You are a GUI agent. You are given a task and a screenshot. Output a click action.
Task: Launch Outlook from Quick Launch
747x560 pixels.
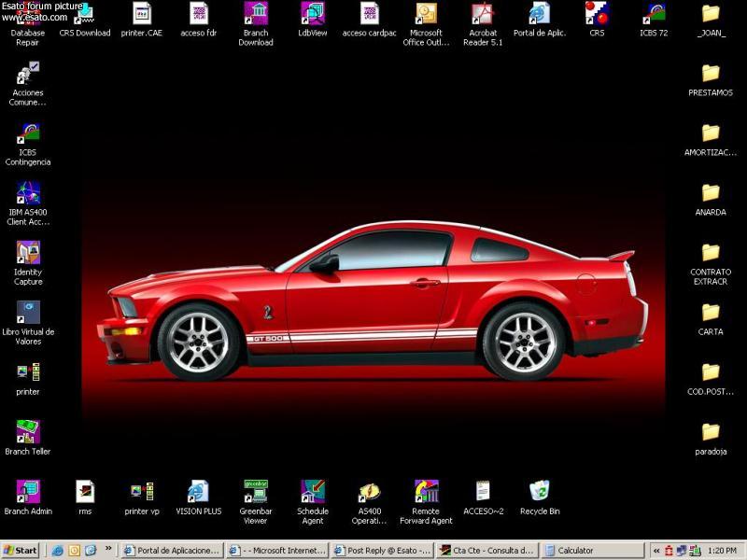[x=75, y=551]
